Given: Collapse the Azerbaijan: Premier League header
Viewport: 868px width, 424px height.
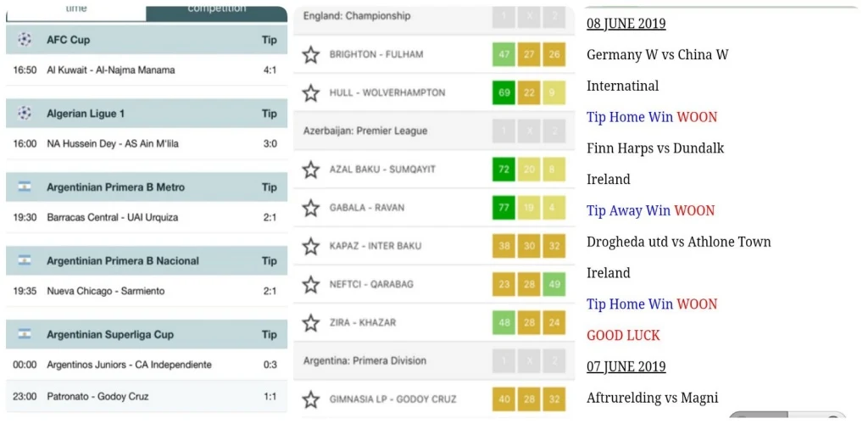Looking at the screenshot, I should [x=365, y=131].
